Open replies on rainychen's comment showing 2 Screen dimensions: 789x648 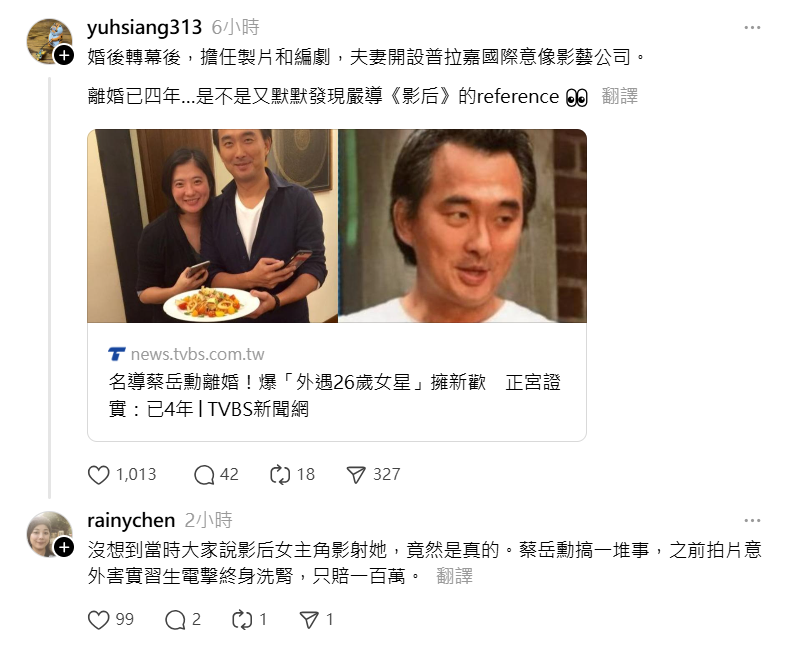pyautogui.click(x=175, y=619)
